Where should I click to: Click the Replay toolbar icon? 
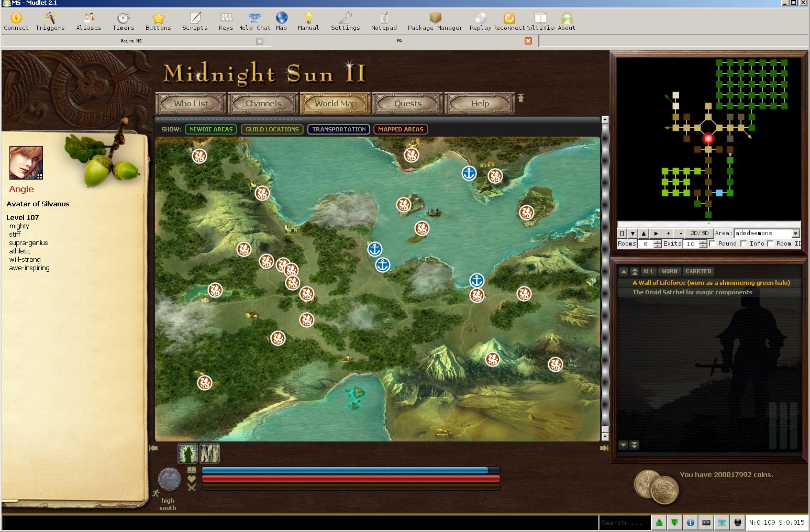[480, 21]
